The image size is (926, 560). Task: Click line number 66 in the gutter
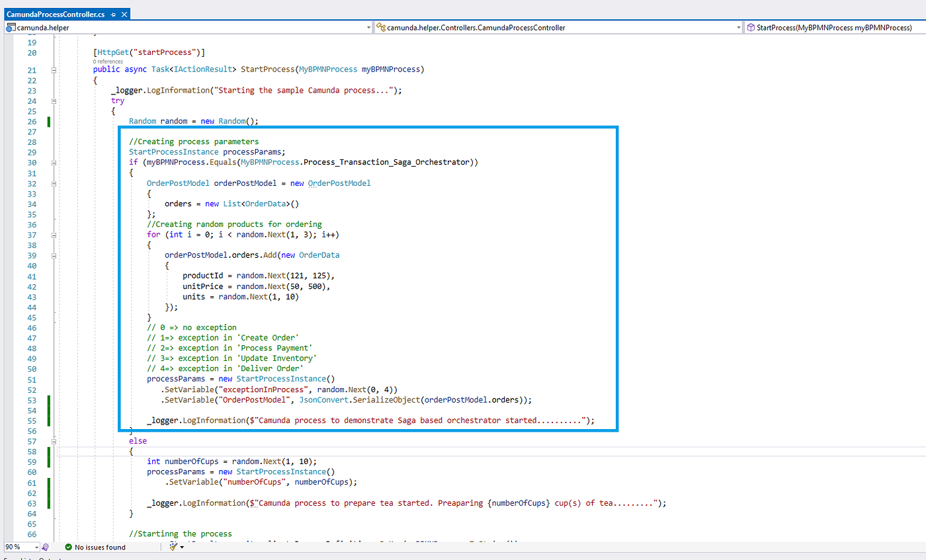[x=32, y=534]
